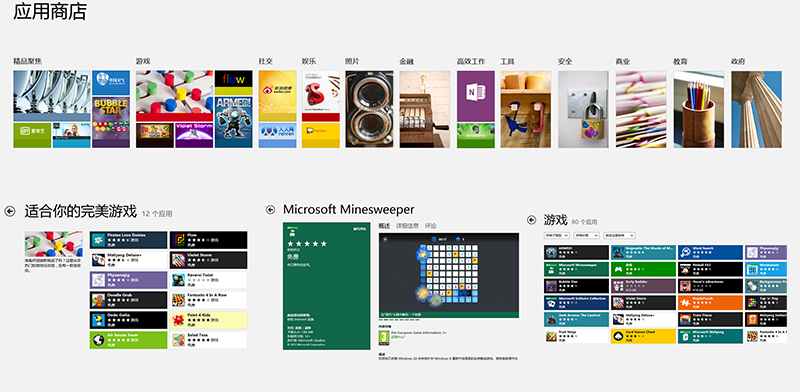The width and height of the screenshot is (800, 392).
Task: Open Microsoft Solitaire Collection entry
Action: tap(577, 303)
